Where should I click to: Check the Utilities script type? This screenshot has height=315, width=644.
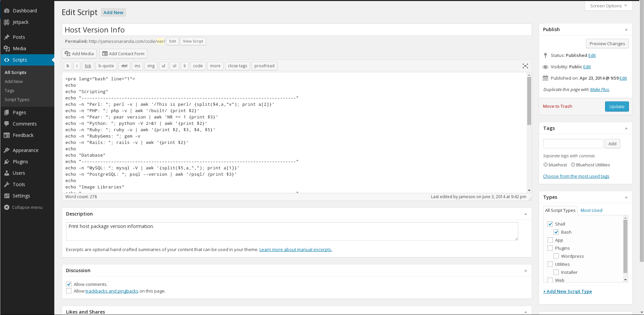(x=550, y=264)
